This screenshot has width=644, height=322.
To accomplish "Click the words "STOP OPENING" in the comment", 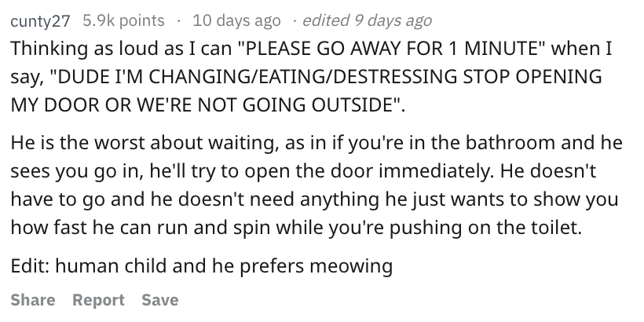I will [532, 76].
